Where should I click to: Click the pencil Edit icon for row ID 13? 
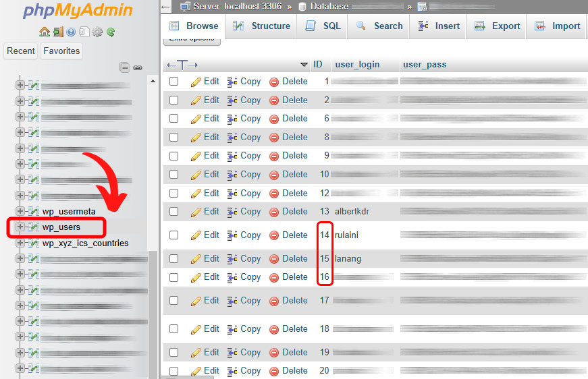point(196,212)
